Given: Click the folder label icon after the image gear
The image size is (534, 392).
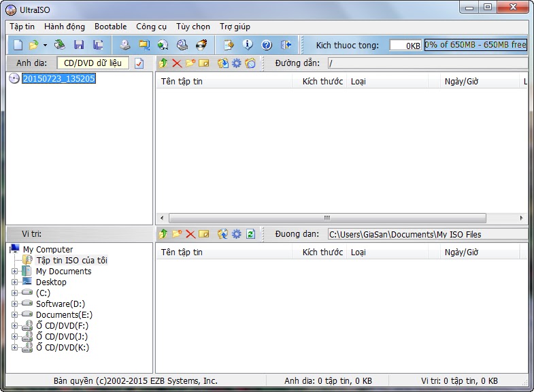Looking at the screenshot, I should 250,63.
